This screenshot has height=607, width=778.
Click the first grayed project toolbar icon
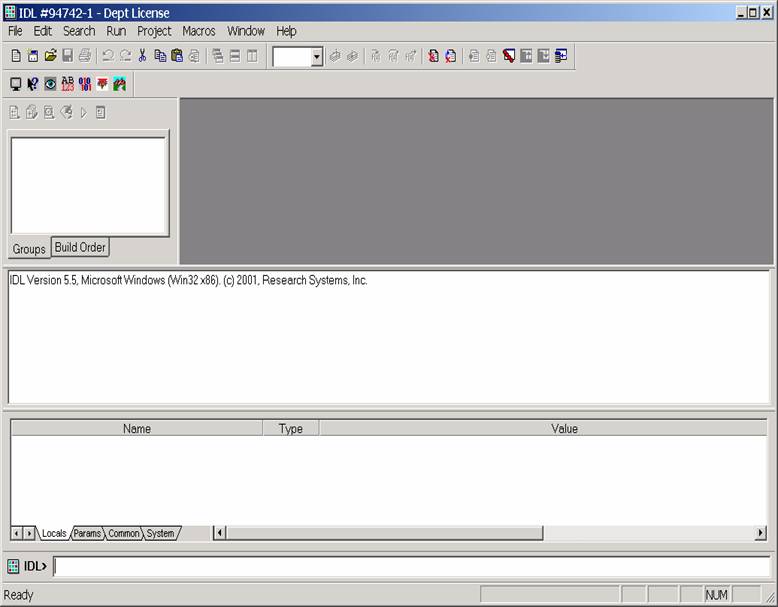(x=14, y=113)
